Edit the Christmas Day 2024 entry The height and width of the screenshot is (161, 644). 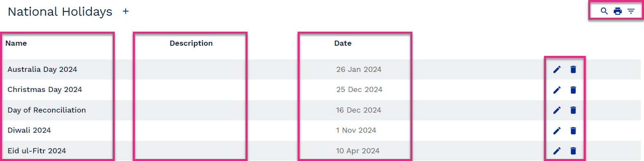[x=557, y=90]
